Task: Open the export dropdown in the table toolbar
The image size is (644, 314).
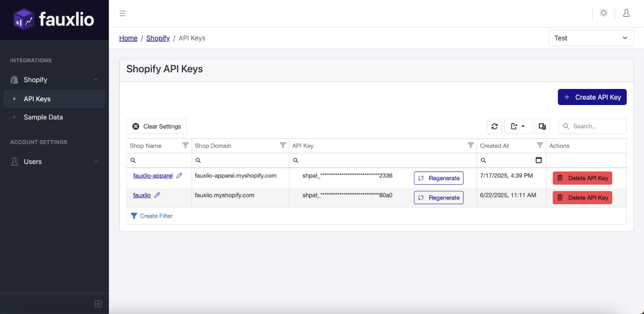Action: coord(518,126)
